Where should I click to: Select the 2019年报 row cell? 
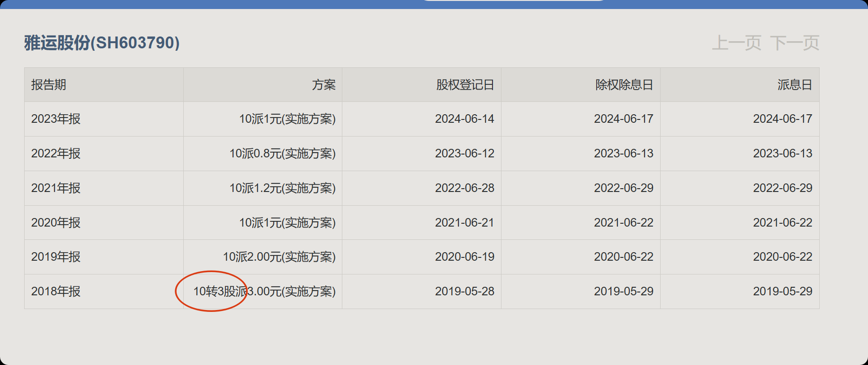(x=56, y=257)
